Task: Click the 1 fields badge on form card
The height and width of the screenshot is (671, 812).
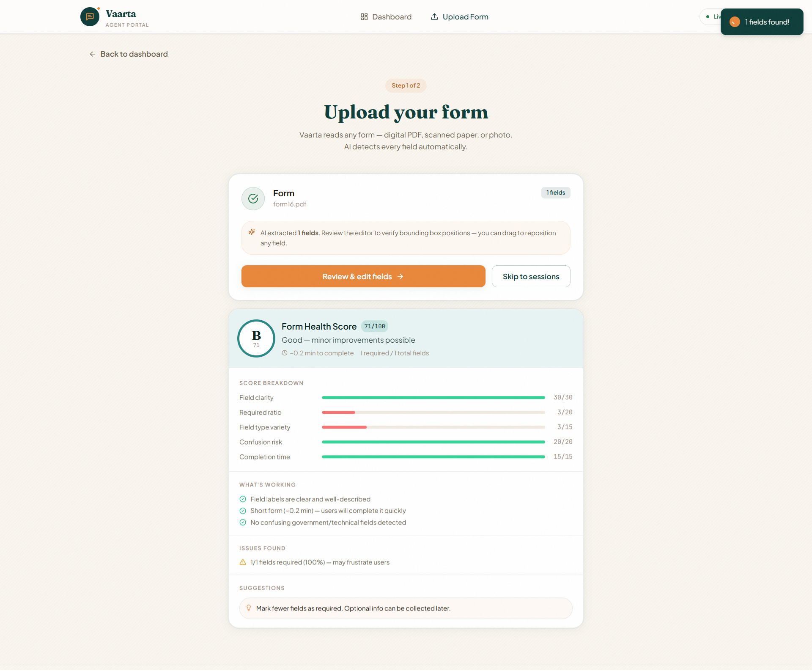Action: [x=556, y=192]
